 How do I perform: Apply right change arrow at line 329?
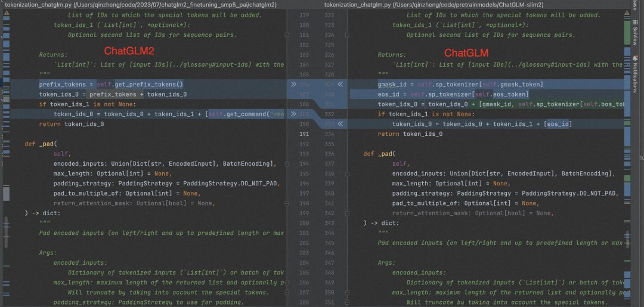point(340,85)
